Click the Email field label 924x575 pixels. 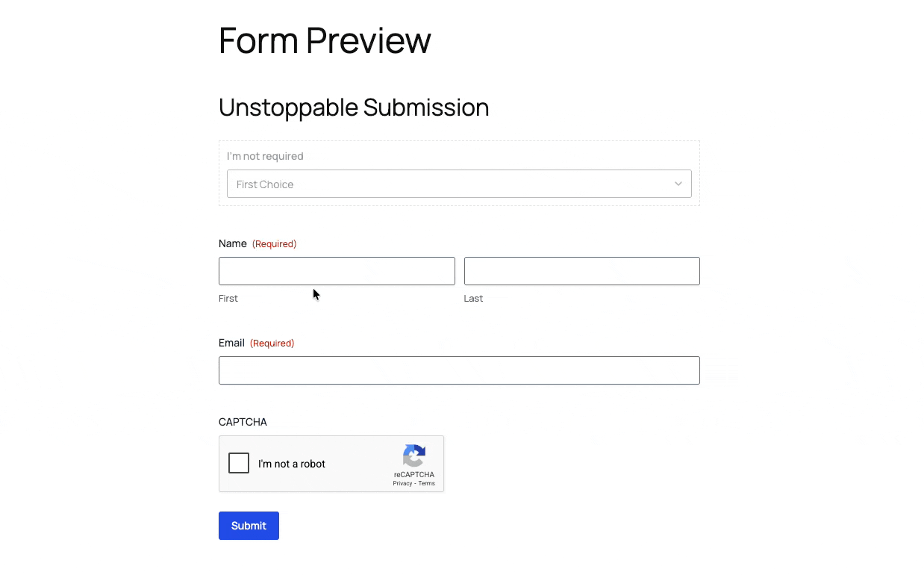click(x=231, y=343)
